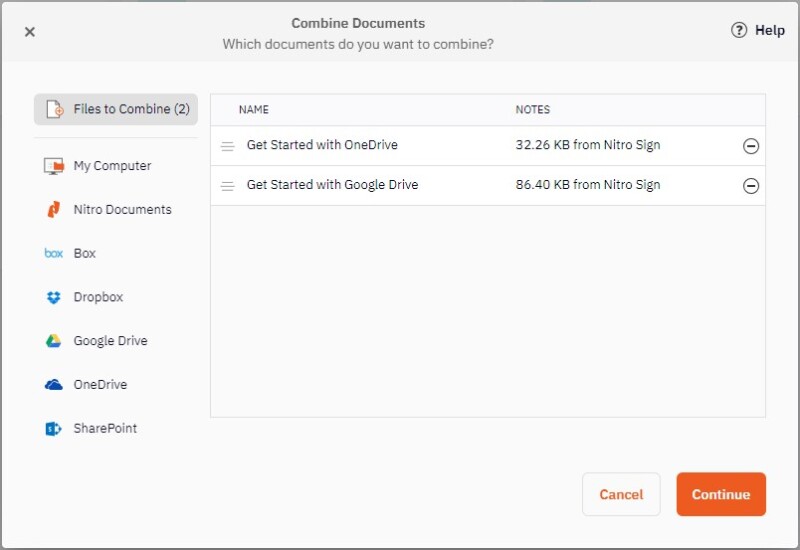Grab the OneDrive row drag handle
This screenshot has height=550, width=800.
(227, 146)
